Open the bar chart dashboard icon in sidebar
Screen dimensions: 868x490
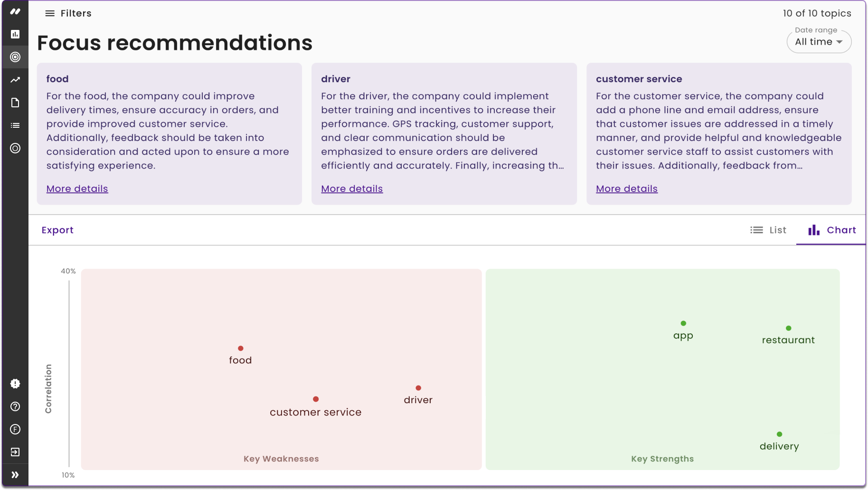(x=15, y=34)
